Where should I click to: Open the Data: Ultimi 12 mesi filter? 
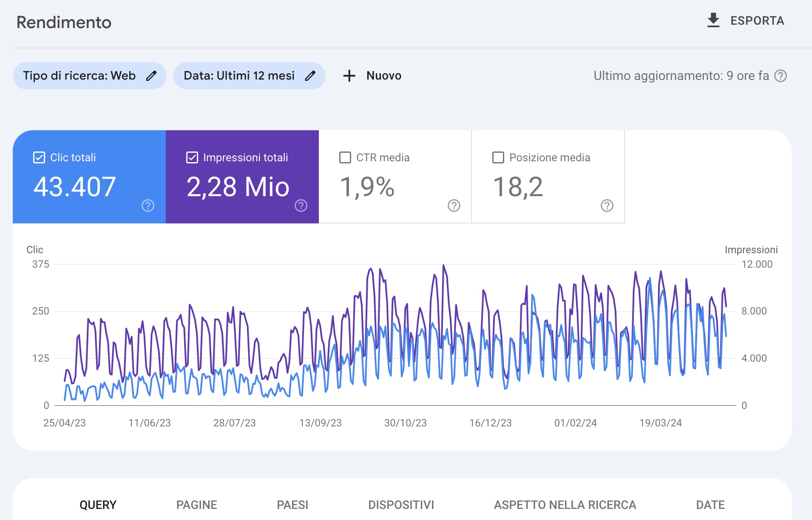(249, 76)
